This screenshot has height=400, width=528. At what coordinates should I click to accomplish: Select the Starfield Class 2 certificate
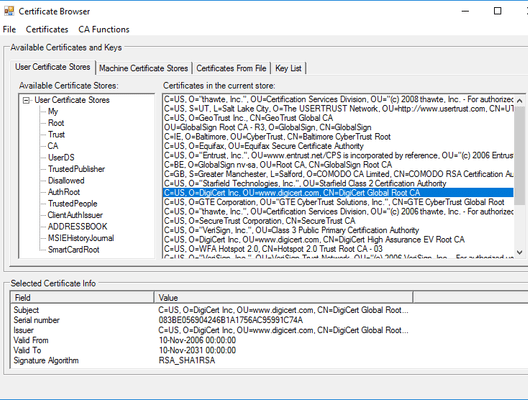(x=338, y=184)
